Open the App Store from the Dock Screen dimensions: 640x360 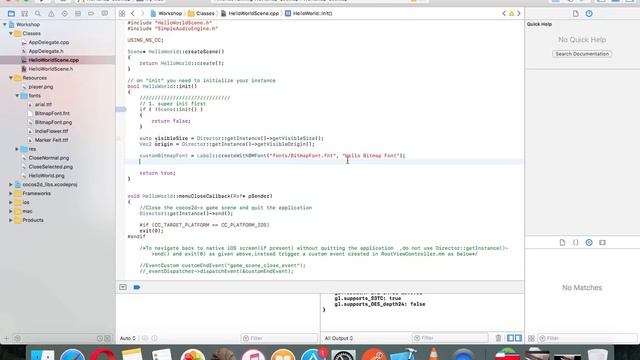pos(313,355)
